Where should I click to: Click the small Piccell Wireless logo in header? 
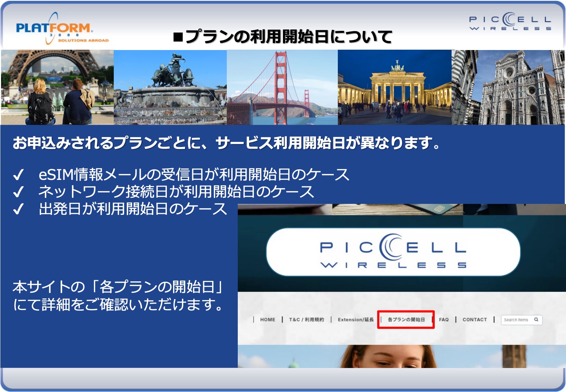click(510, 22)
